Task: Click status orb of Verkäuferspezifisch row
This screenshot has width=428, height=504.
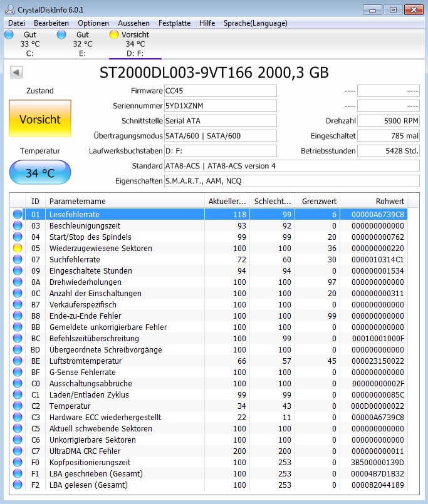Action: (x=18, y=304)
